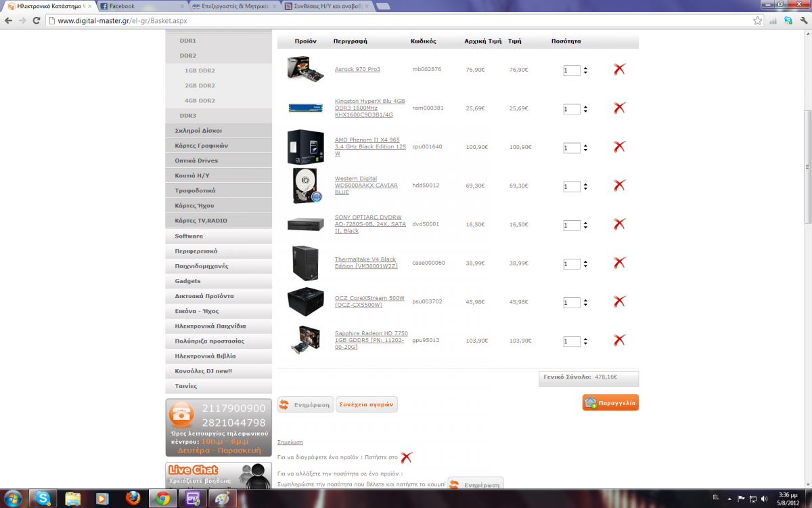The width and height of the screenshot is (812, 508).
Task: Open Skype from taskbar
Action: (x=44, y=498)
